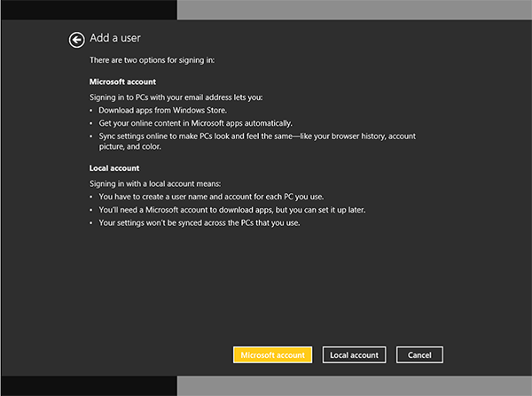The height and width of the screenshot is (396, 532).
Task: Click "There are two options for signing in" text
Action: [x=152, y=60]
